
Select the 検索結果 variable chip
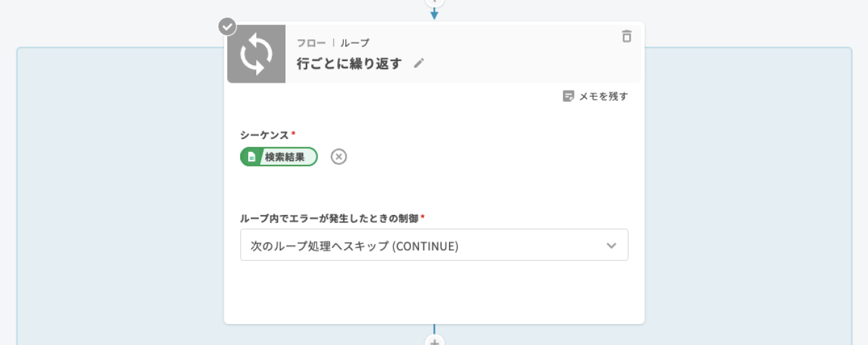[x=285, y=157]
